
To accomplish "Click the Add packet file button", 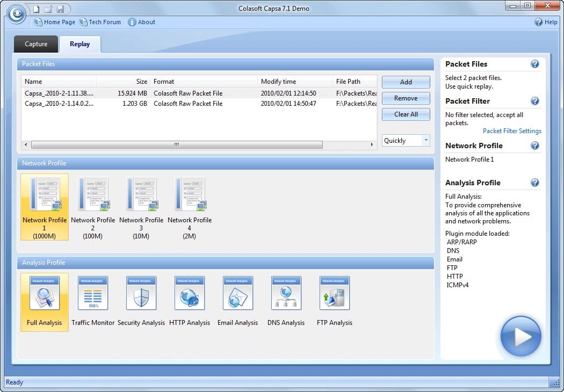I will [406, 82].
